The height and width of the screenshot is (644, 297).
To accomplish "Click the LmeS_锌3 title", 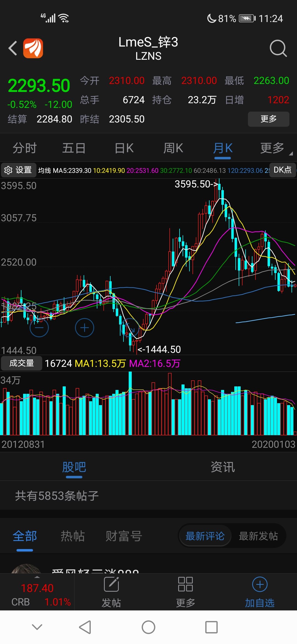I will pyautogui.click(x=148, y=42).
